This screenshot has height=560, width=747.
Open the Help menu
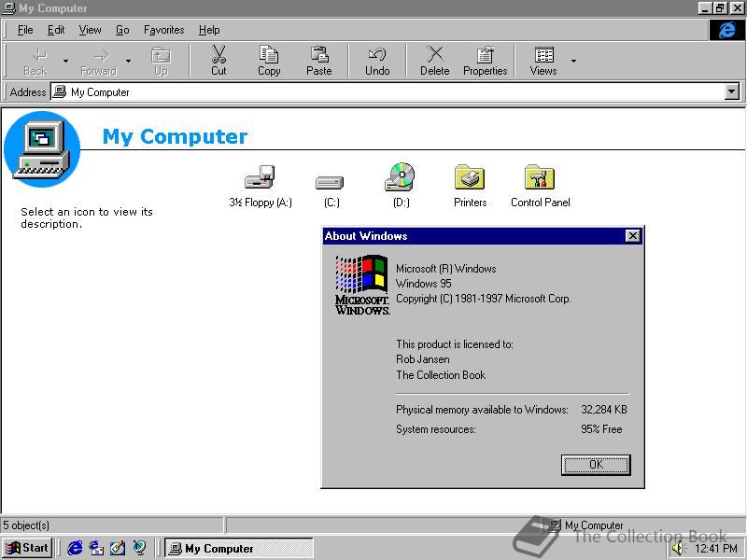[209, 30]
